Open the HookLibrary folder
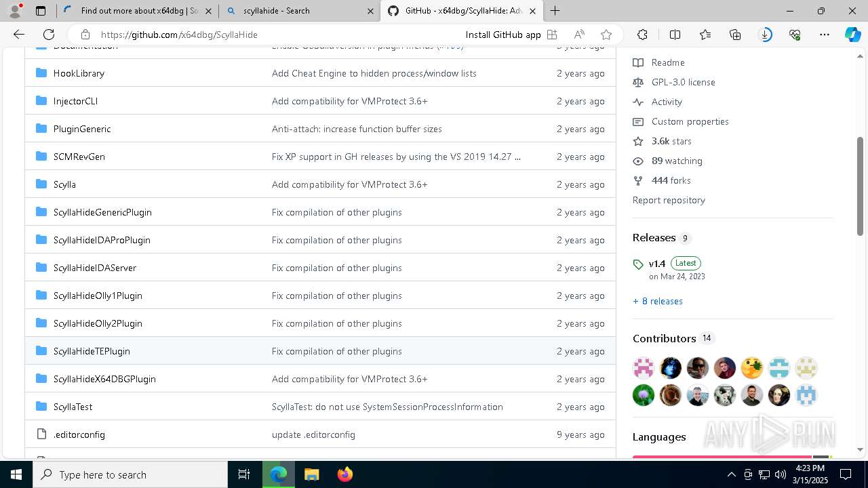Viewport: 868px width, 488px height. coord(79,73)
